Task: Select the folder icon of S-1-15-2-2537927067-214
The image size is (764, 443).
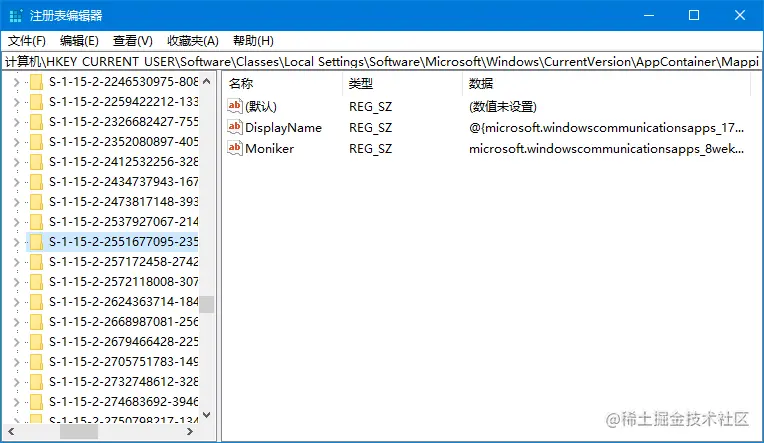Action: pos(37,222)
